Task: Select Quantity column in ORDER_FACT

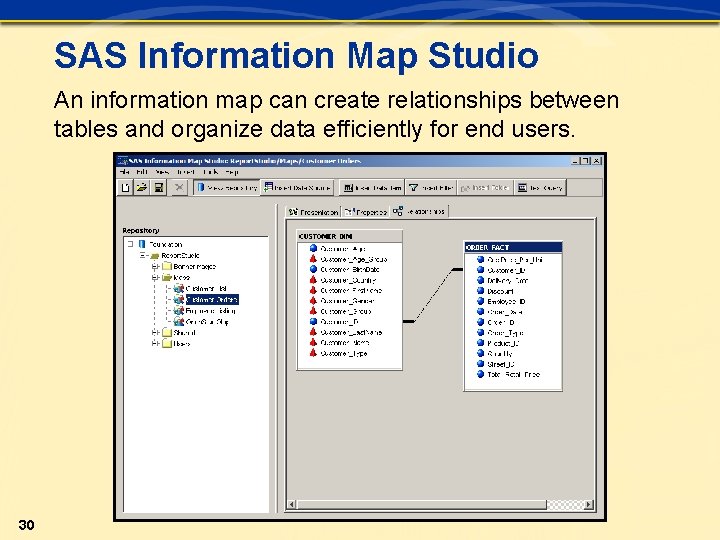Action: click(x=495, y=354)
